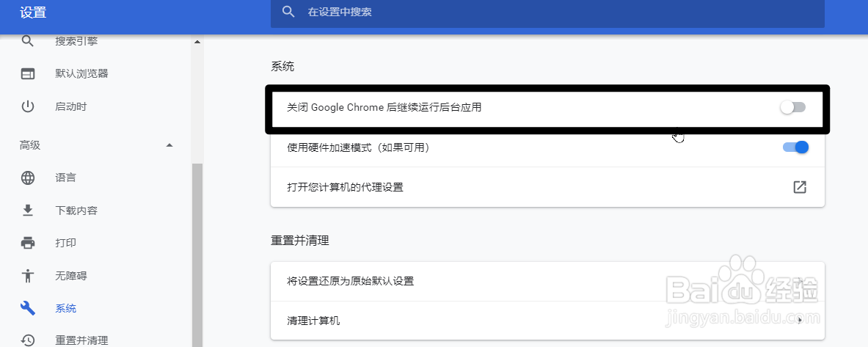Click the On startup power icon
The width and height of the screenshot is (868, 347).
pyautogui.click(x=28, y=106)
